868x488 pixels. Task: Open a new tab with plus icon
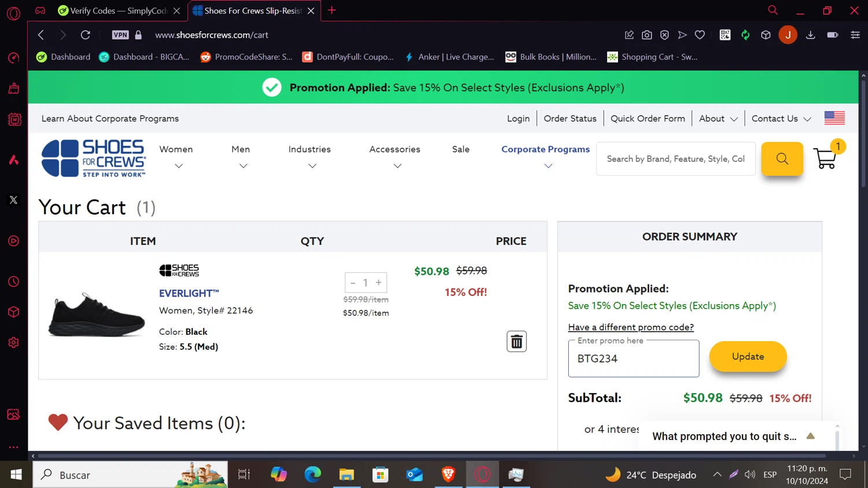pyautogui.click(x=332, y=10)
